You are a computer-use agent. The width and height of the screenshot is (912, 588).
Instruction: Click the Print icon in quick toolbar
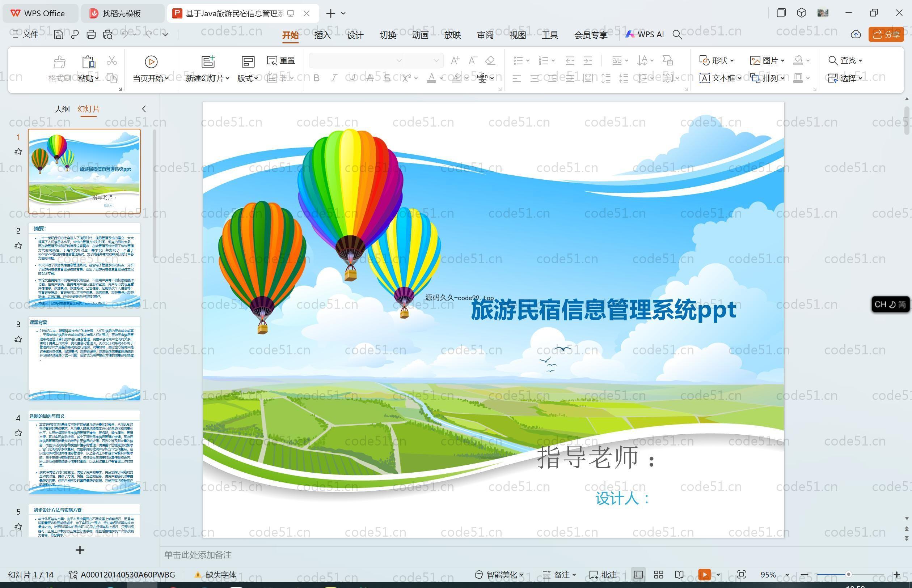click(91, 35)
